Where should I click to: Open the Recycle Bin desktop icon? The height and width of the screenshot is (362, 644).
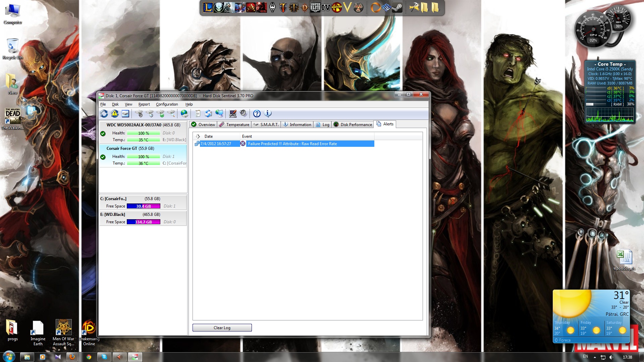point(12,49)
